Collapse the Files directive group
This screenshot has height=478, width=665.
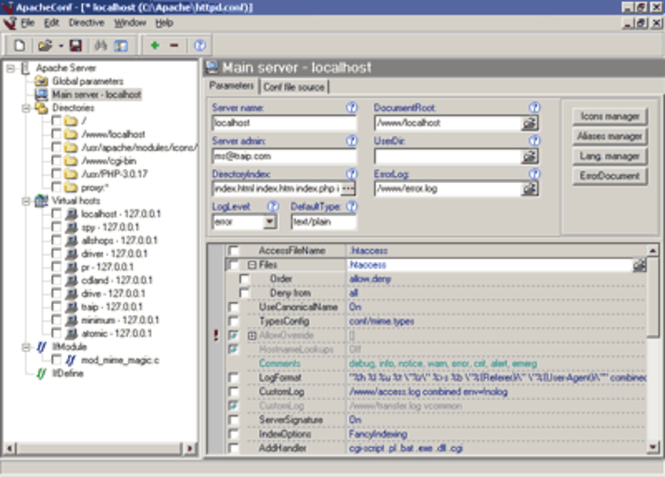tap(252, 265)
